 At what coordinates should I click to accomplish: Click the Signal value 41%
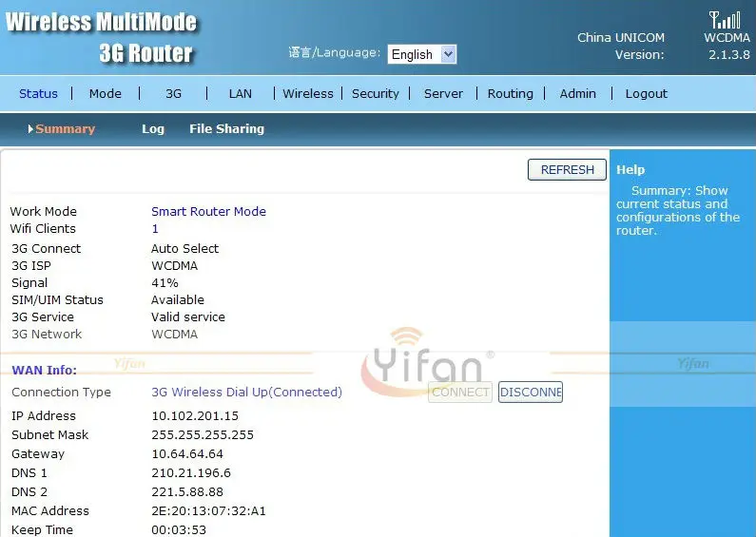(165, 282)
